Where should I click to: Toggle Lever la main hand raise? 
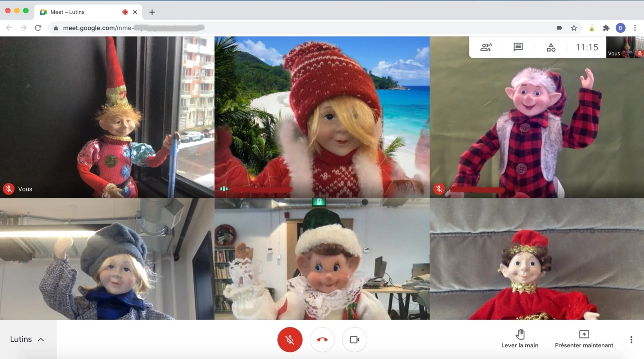(520, 339)
